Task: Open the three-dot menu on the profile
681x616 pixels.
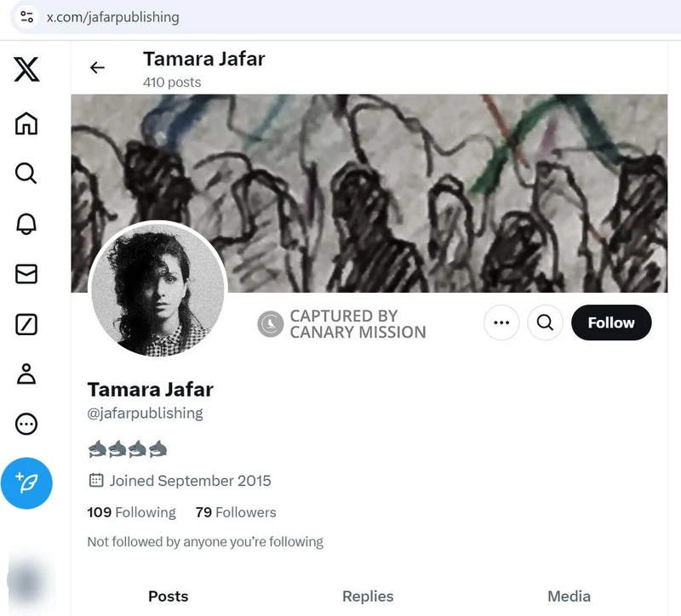Action: pos(501,322)
